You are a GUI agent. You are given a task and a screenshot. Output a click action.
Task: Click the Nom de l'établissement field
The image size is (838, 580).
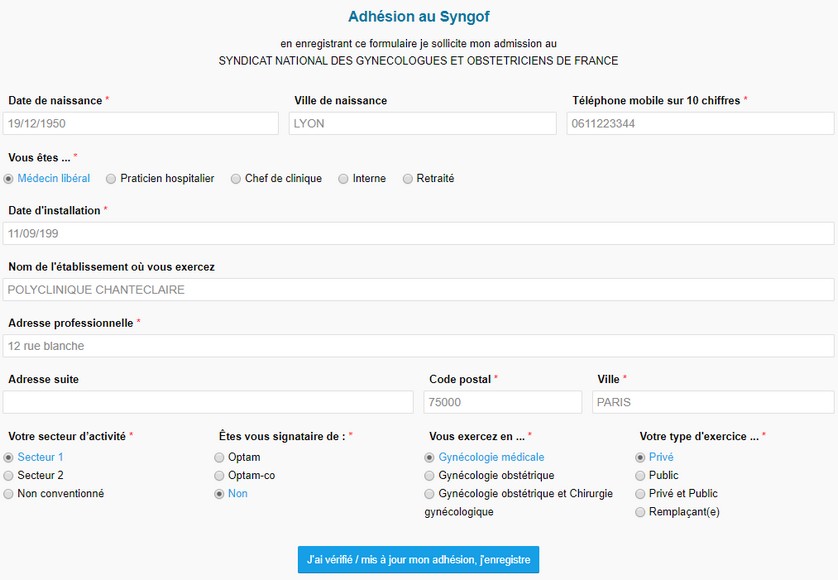pos(418,290)
